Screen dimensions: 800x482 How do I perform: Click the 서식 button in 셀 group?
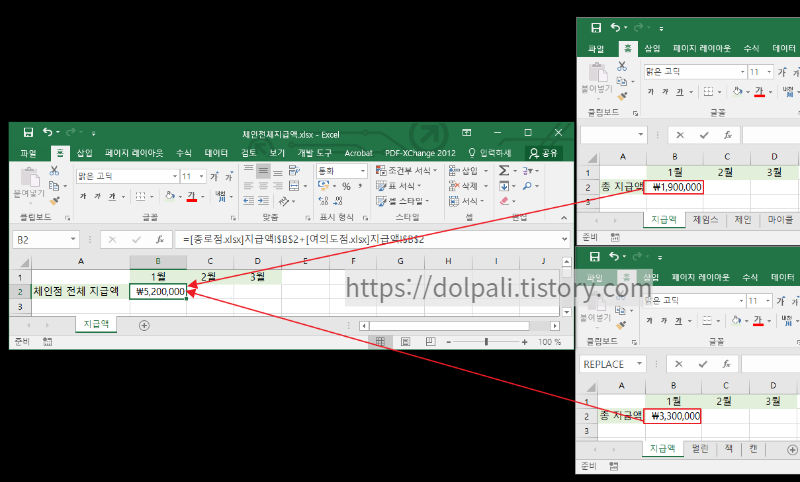coord(466,201)
